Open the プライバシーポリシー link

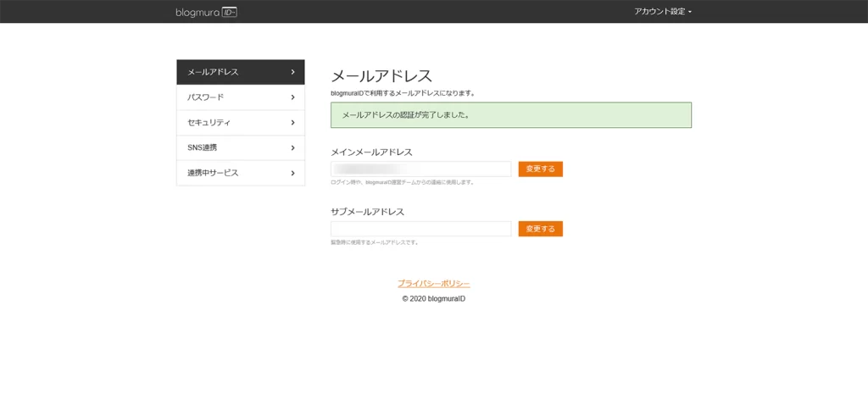(433, 284)
